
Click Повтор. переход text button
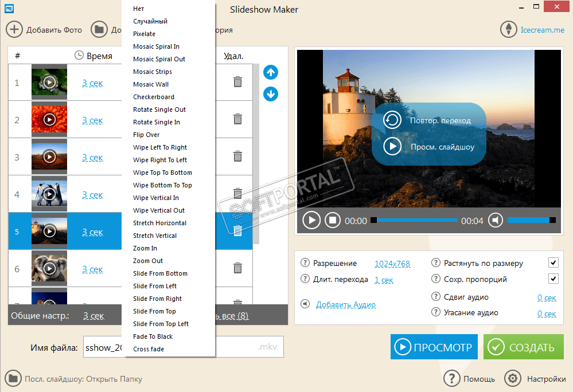pos(441,120)
